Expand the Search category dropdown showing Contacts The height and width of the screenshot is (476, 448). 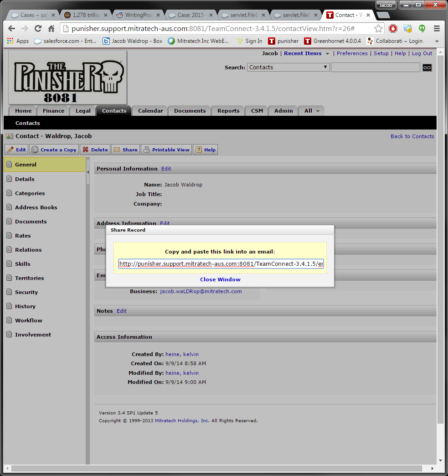[288, 67]
